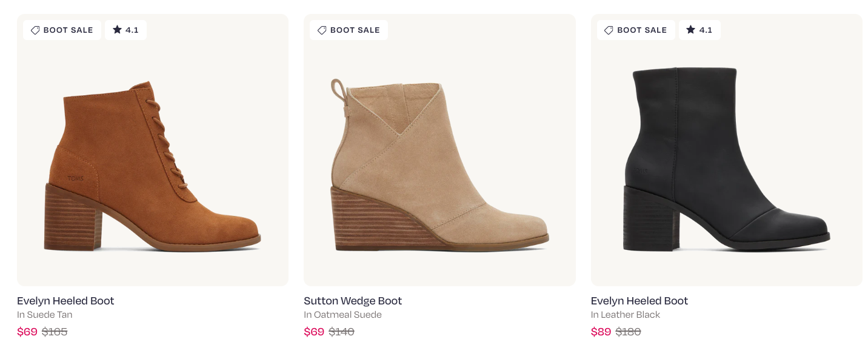The height and width of the screenshot is (359, 868).
Task: Click the "In Leather Black" color label
Action: point(626,315)
